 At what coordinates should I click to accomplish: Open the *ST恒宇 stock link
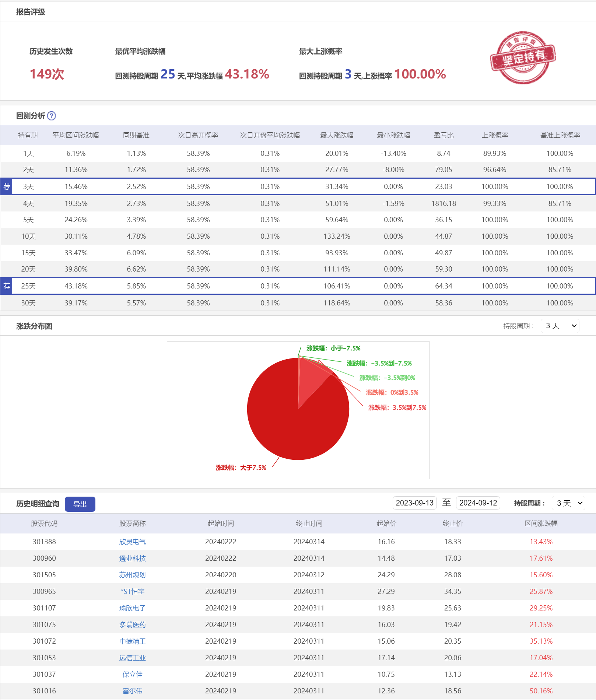(x=132, y=592)
